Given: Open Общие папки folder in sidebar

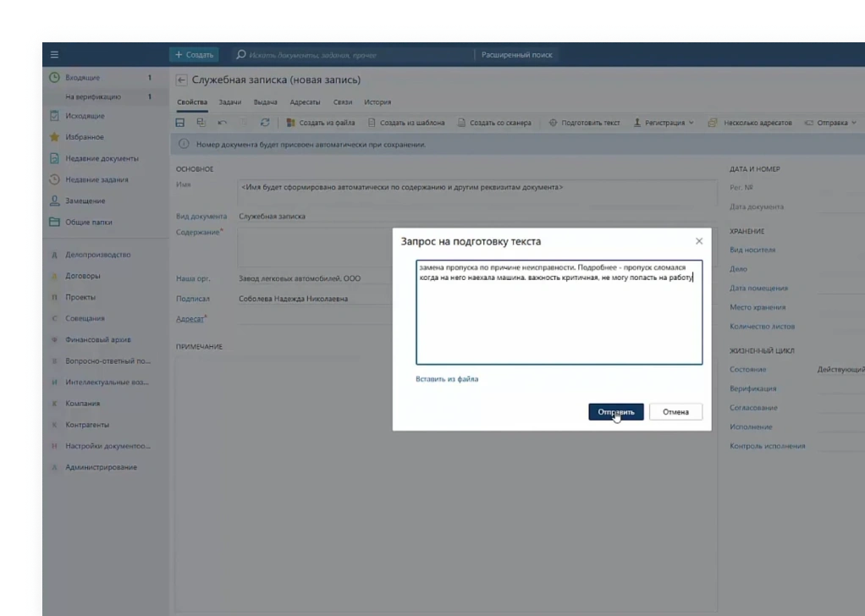Looking at the screenshot, I should (88, 223).
